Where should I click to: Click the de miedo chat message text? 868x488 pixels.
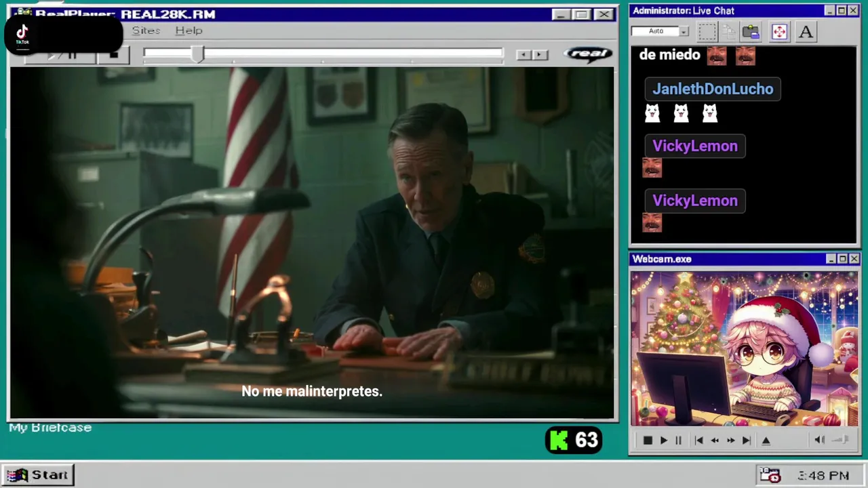click(669, 55)
